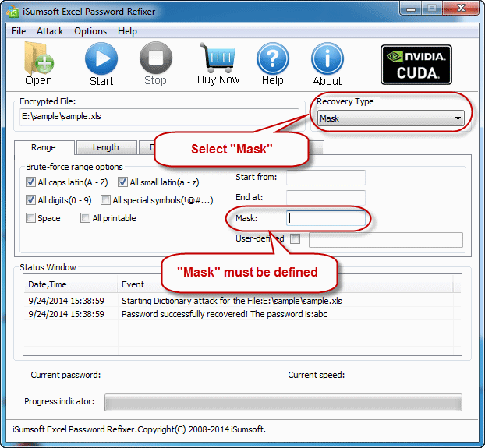
Task: Click the first 9/24/2014 15:38:59 timestamp
Action: (x=66, y=301)
